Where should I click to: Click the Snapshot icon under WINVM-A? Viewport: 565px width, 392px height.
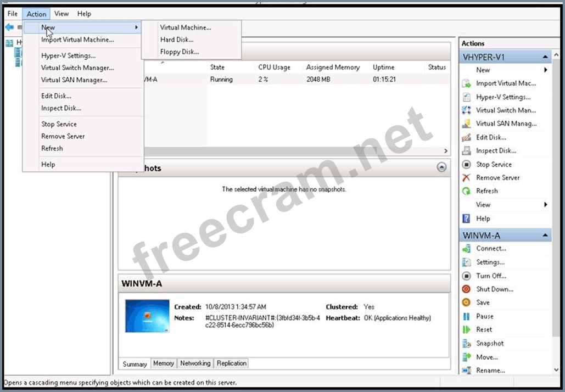pos(466,343)
